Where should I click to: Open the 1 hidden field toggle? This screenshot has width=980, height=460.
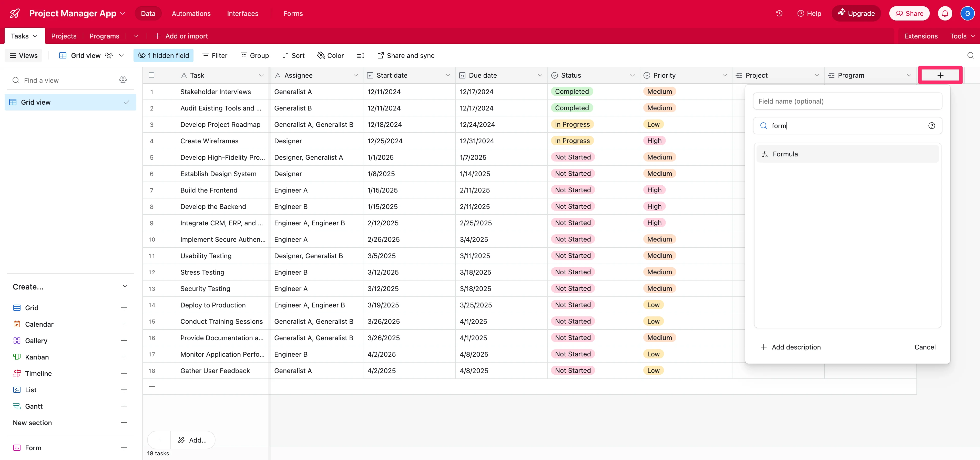[x=163, y=56]
